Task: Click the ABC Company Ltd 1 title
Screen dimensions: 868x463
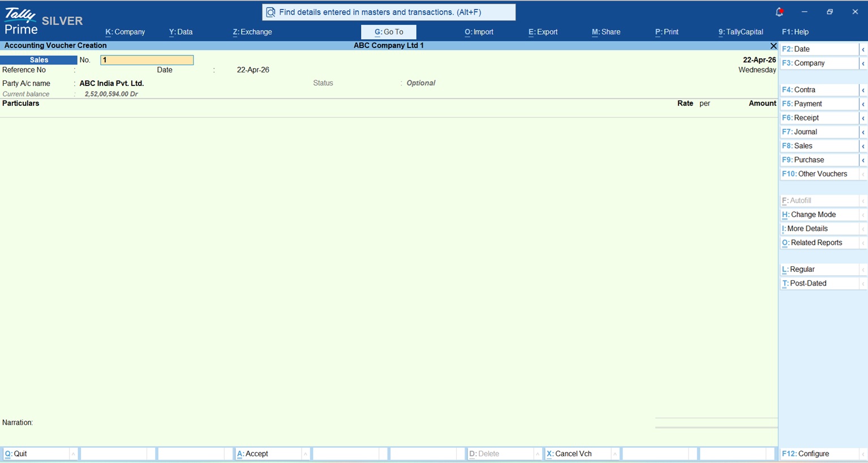Action: click(389, 46)
